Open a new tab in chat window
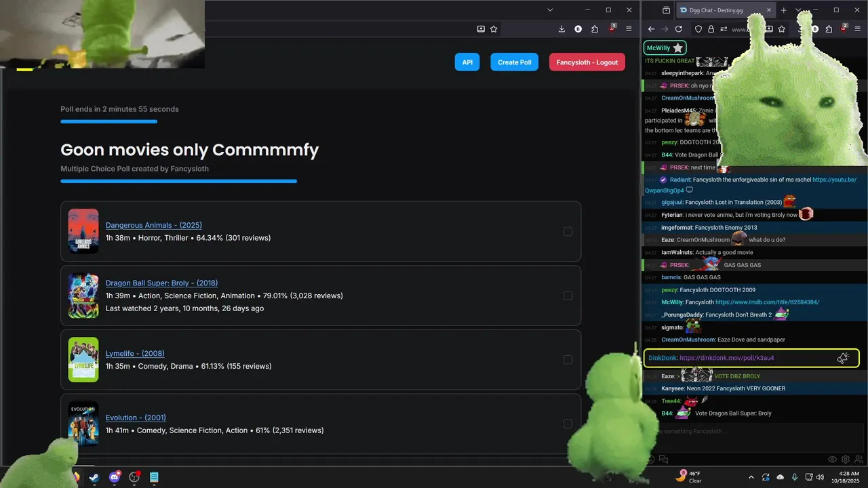The width and height of the screenshot is (868, 488). click(784, 10)
